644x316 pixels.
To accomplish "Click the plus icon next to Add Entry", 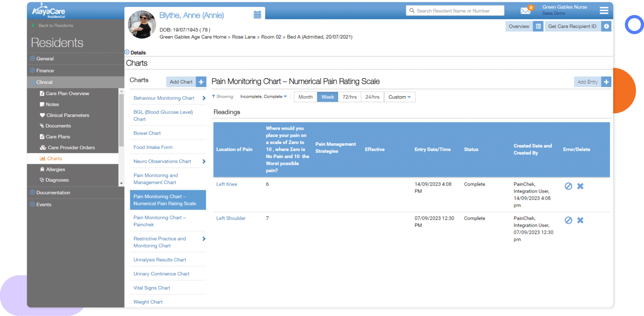I will (606, 82).
